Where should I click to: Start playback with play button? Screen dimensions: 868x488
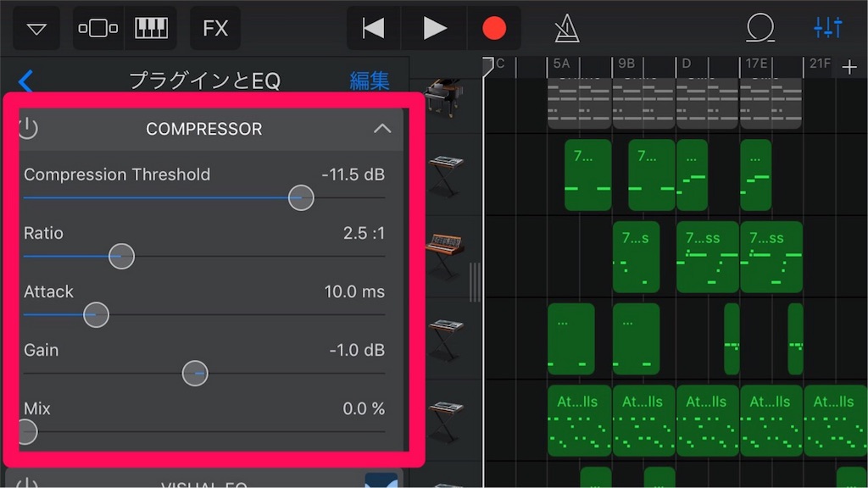point(434,28)
